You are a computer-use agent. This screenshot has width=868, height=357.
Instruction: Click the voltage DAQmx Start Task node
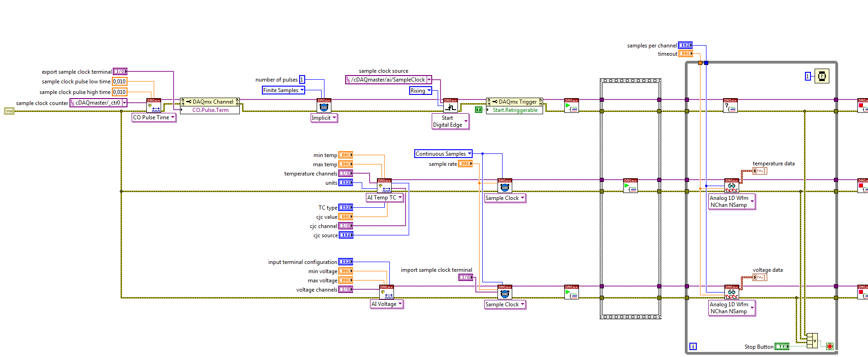click(x=572, y=293)
